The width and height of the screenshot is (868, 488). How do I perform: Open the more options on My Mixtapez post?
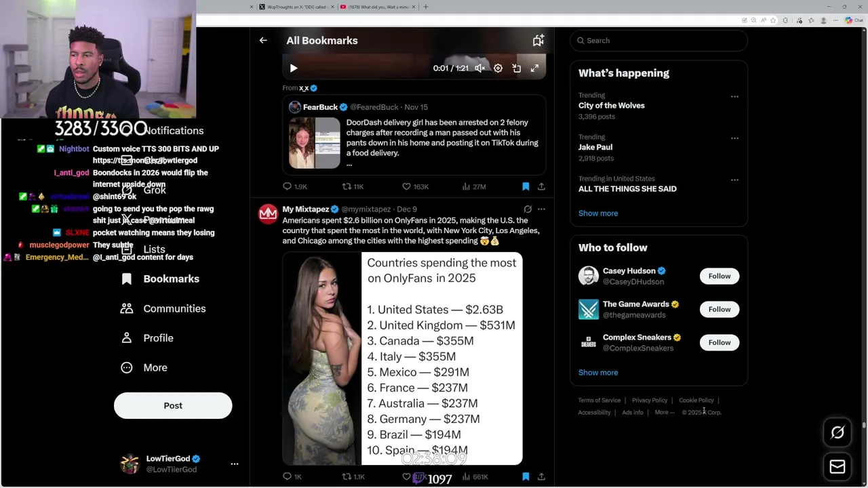click(541, 209)
